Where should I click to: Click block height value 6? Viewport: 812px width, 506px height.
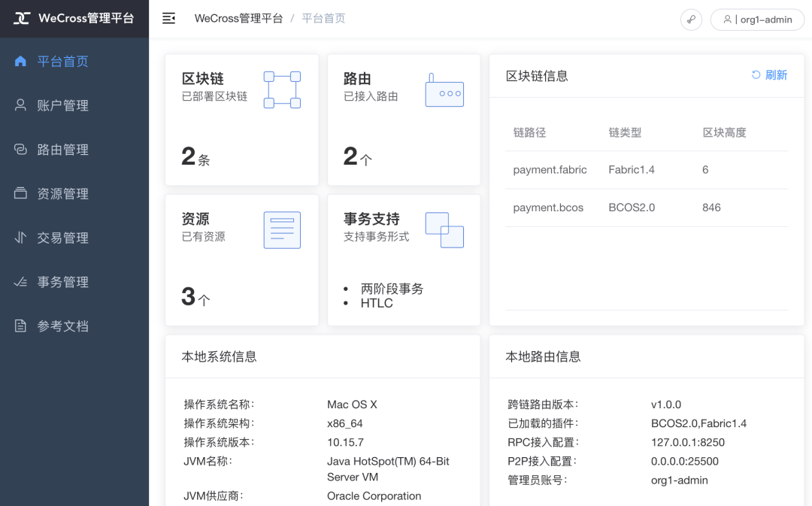[704, 170]
